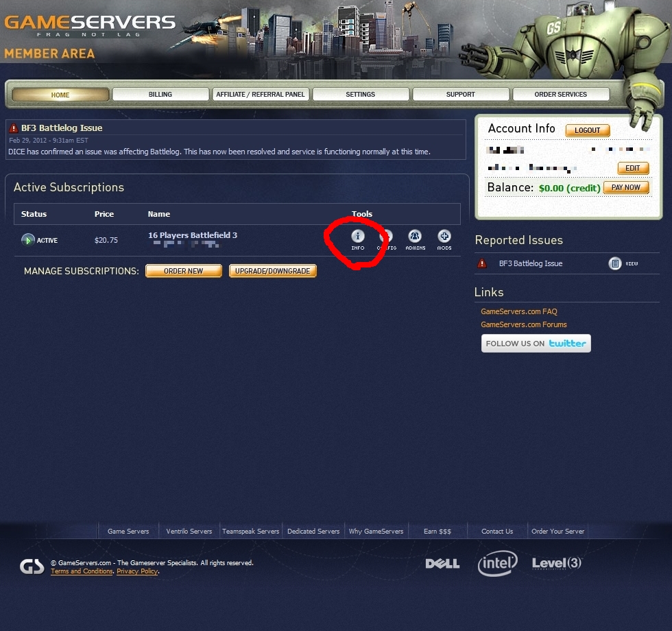Image resolution: width=672 pixels, height=631 pixels.
Task: Click the green Active status play icon
Action: 28,240
